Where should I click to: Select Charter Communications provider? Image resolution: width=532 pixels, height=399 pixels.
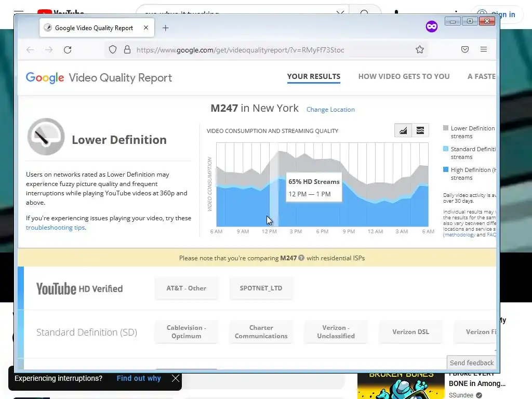click(261, 332)
